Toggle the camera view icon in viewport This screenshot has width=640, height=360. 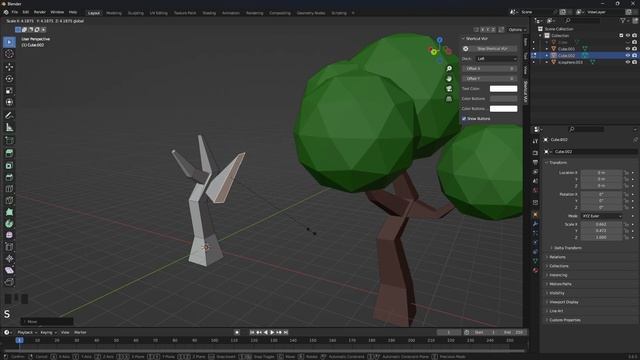pyautogui.click(x=449, y=89)
